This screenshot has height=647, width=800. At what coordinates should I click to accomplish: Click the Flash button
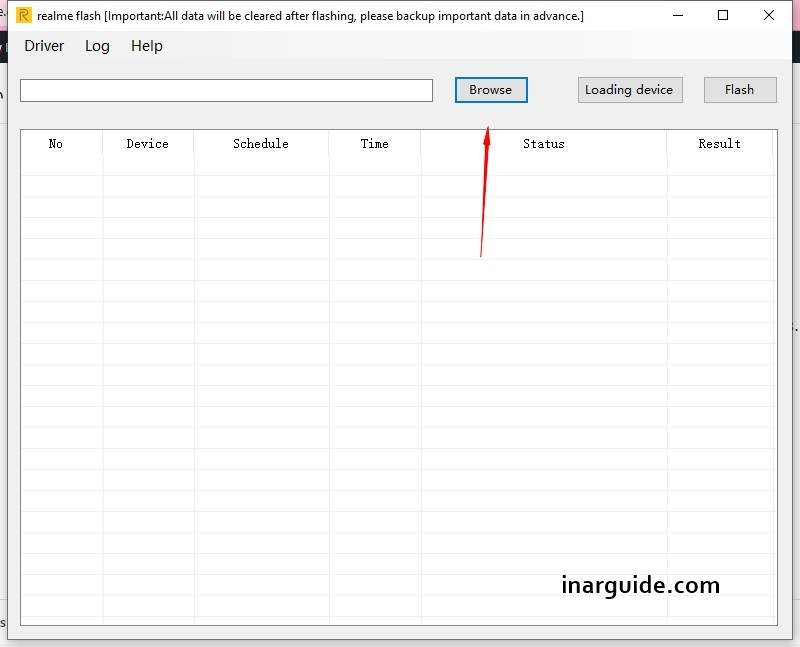(x=740, y=90)
